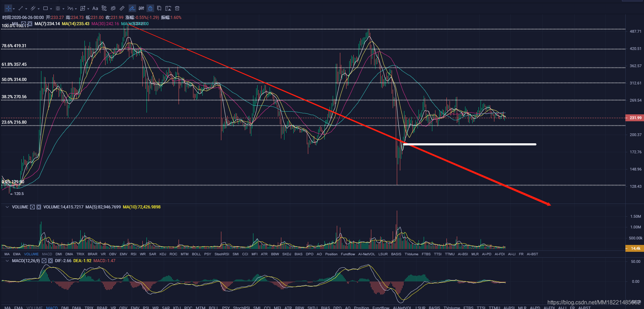Click the MA(14):235.43 legend value

[76, 24]
